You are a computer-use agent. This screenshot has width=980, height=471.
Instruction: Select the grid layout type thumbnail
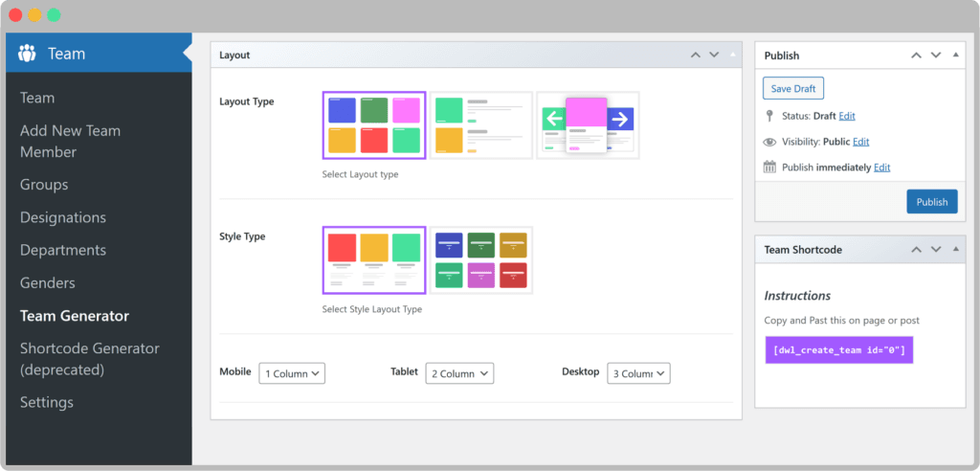373,125
